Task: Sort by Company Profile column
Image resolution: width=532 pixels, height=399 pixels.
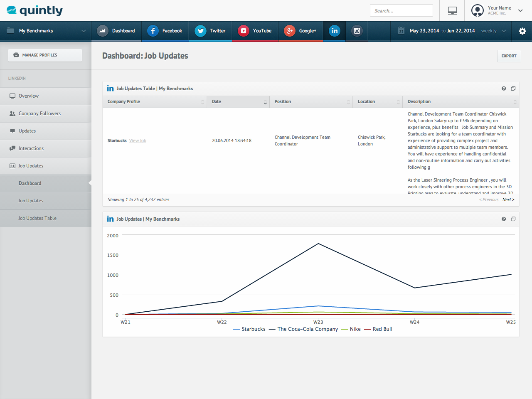Action: point(155,102)
